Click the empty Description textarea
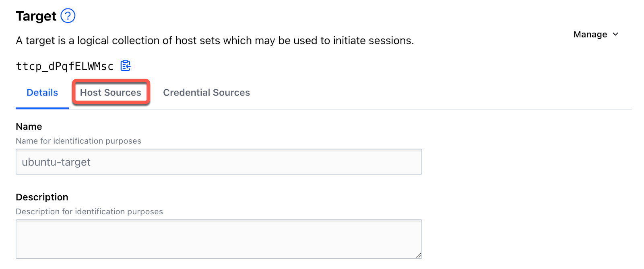Viewport: 644px width, 269px height. click(218, 238)
